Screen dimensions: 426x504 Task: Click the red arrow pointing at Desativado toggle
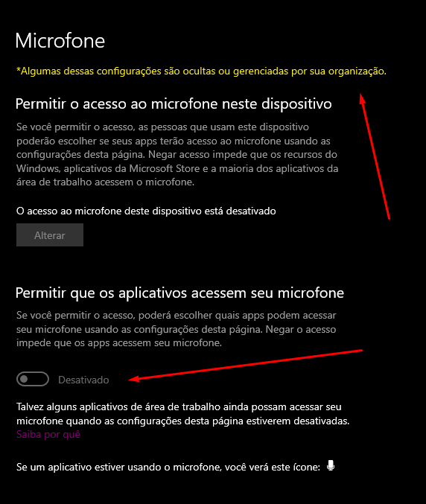point(245,366)
